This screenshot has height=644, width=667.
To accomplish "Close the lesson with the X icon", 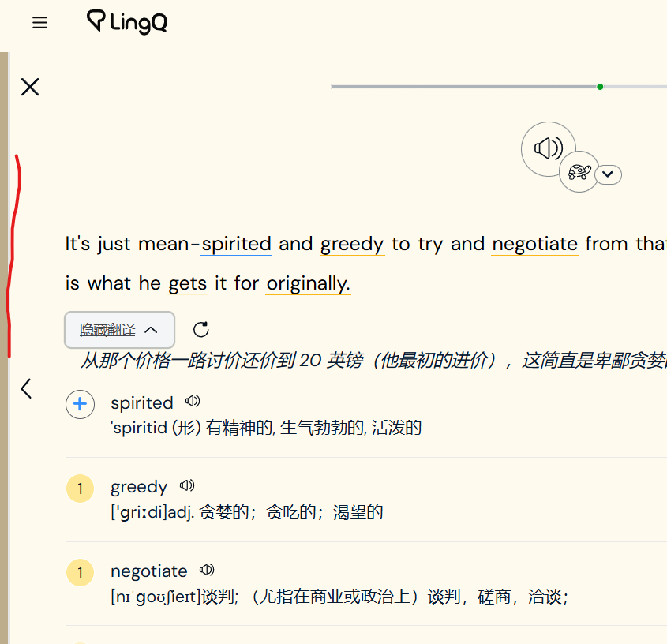I will tap(30, 87).
